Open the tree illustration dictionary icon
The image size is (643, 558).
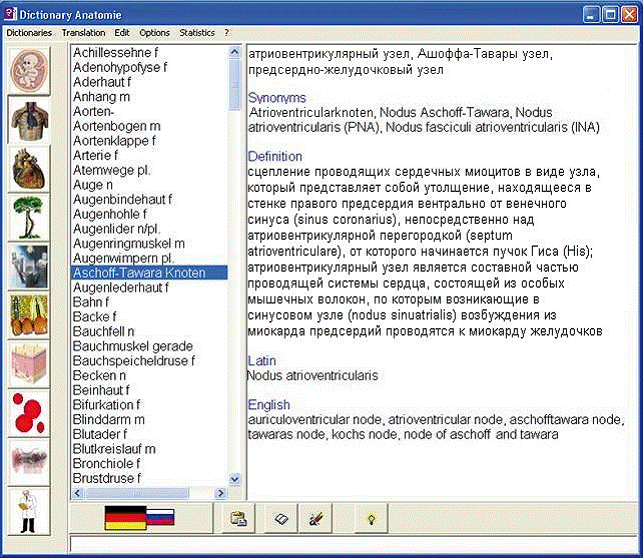coord(29,218)
